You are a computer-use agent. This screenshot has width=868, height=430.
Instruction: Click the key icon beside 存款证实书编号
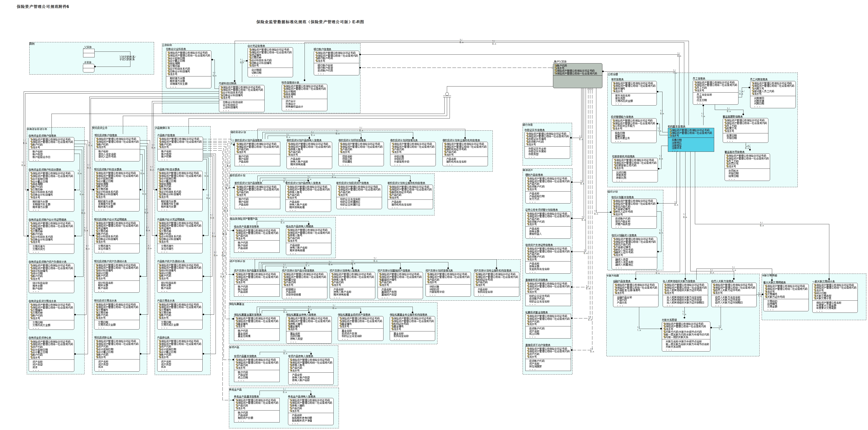click(528, 139)
